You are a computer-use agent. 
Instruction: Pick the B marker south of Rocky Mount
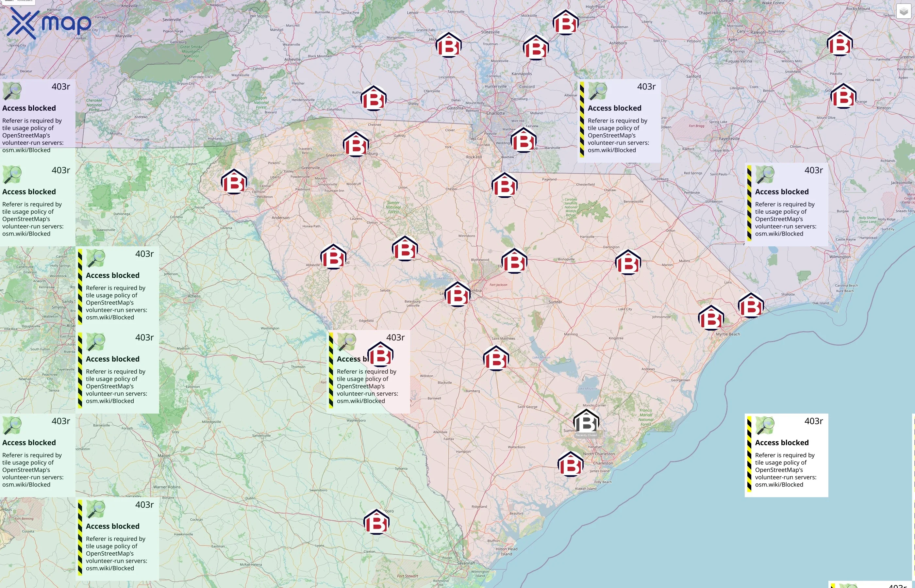pos(840,43)
